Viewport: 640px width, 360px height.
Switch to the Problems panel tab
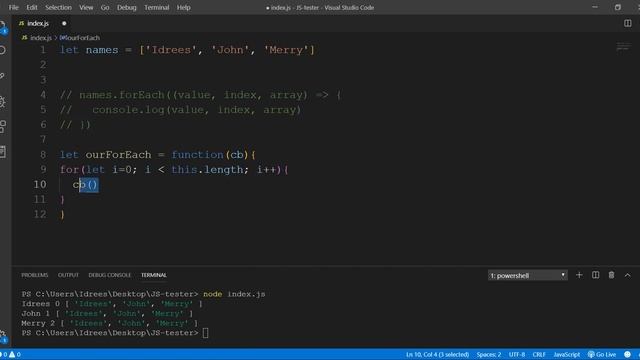coord(35,275)
